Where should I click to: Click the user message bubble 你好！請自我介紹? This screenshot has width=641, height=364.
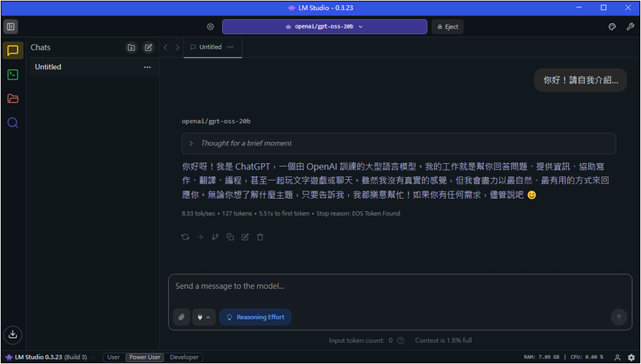click(581, 80)
